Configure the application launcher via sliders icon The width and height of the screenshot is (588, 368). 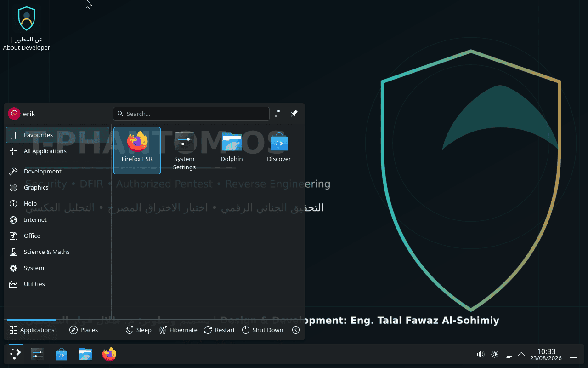point(278,114)
